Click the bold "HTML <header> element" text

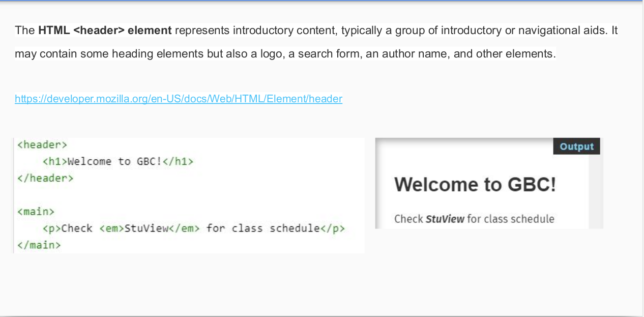coord(105,31)
